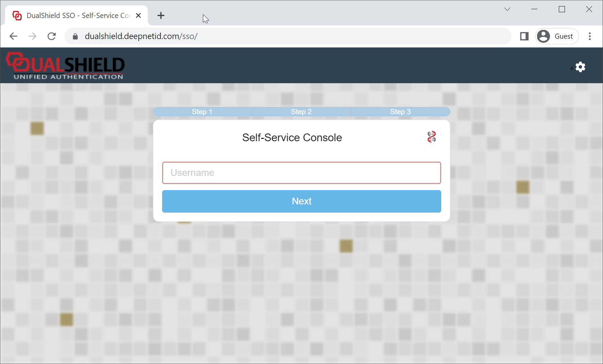Screen dimensions: 603x364
Task: Click the Self-Service Console heading
Action: [x=292, y=138]
